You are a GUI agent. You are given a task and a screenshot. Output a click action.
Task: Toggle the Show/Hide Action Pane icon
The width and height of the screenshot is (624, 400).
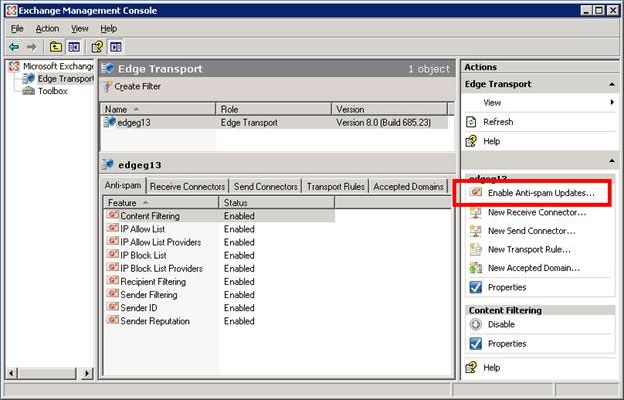(x=116, y=47)
